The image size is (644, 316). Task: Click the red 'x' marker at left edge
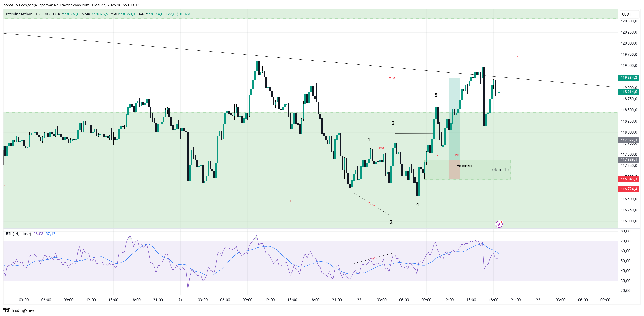point(4,185)
